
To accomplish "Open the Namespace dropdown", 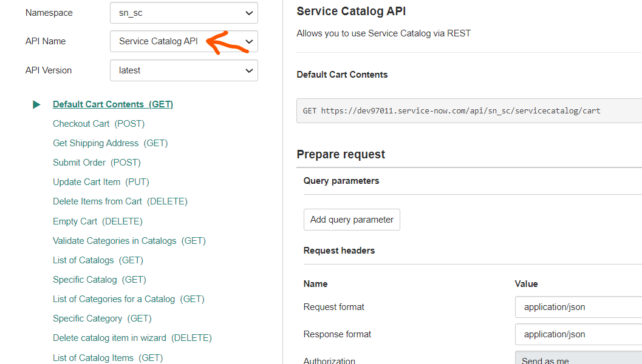I will pyautogui.click(x=183, y=13).
